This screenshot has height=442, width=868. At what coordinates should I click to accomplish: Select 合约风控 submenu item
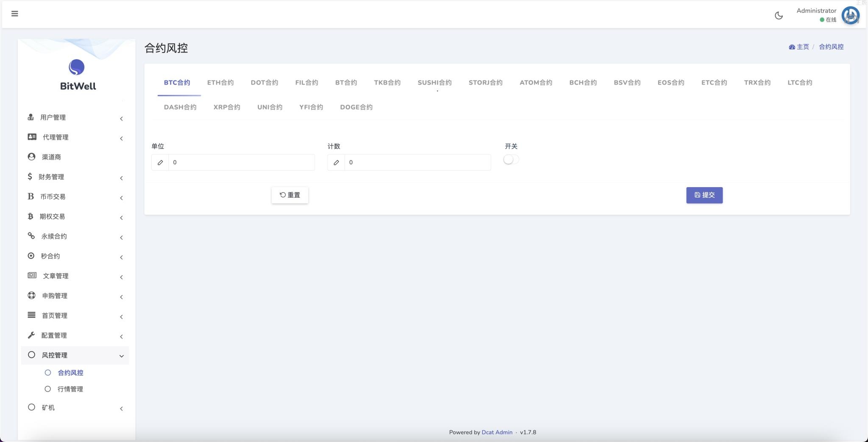click(70, 373)
